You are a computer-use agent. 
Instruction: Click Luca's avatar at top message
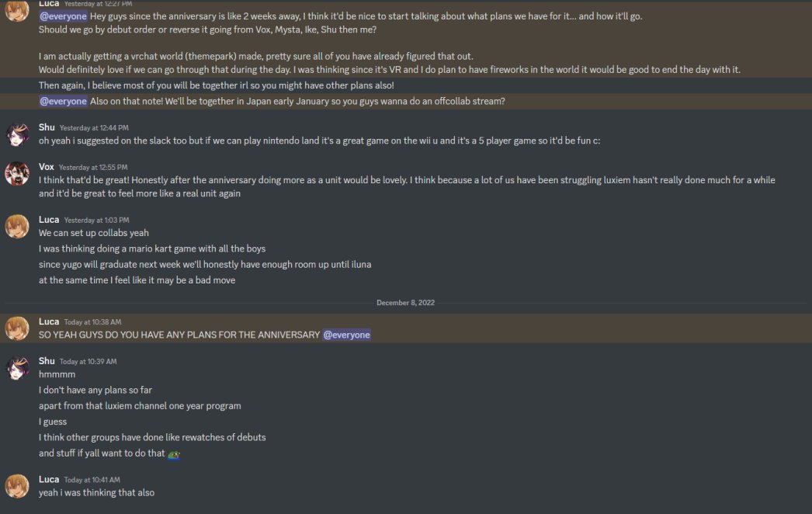[x=16, y=9]
